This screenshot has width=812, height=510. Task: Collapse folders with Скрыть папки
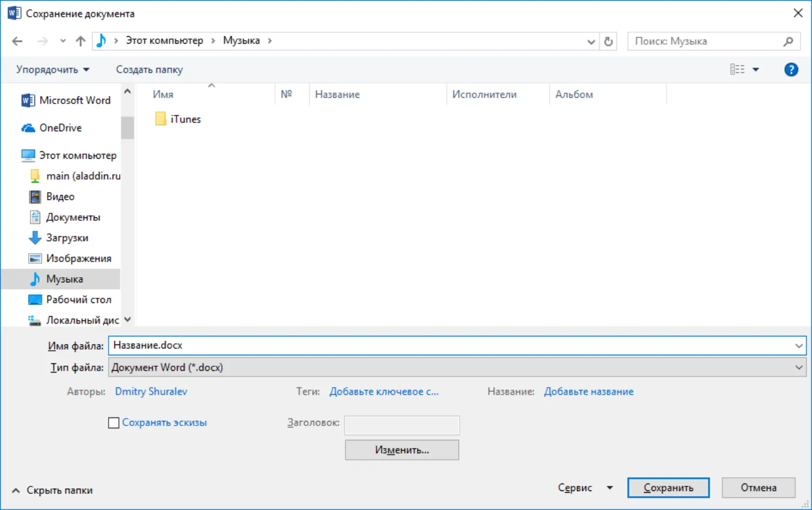(x=52, y=490)
